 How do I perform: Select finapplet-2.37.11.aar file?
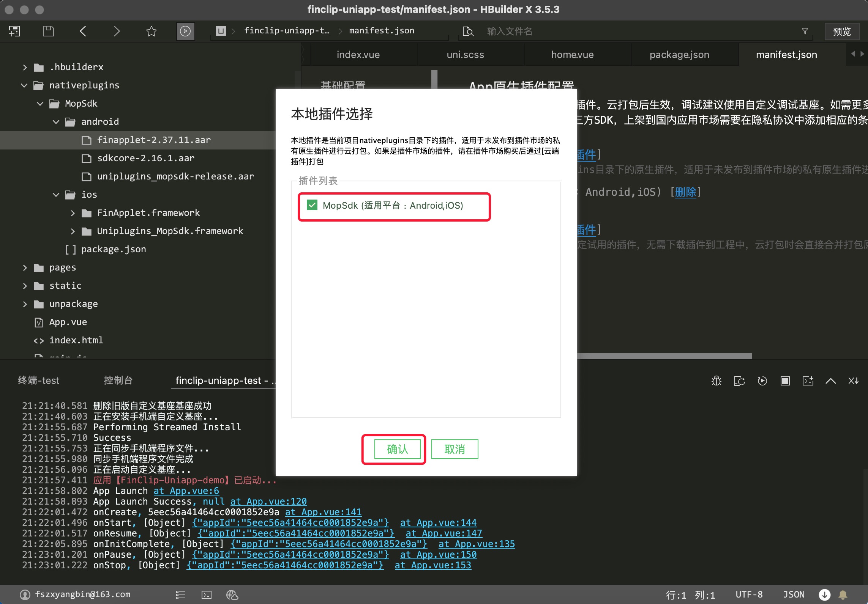tap(154, 140)
